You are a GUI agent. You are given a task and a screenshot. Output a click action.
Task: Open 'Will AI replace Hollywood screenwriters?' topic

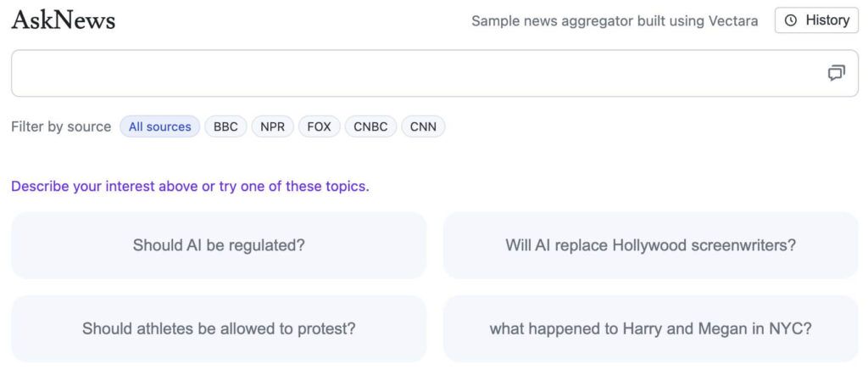point(650,245)
